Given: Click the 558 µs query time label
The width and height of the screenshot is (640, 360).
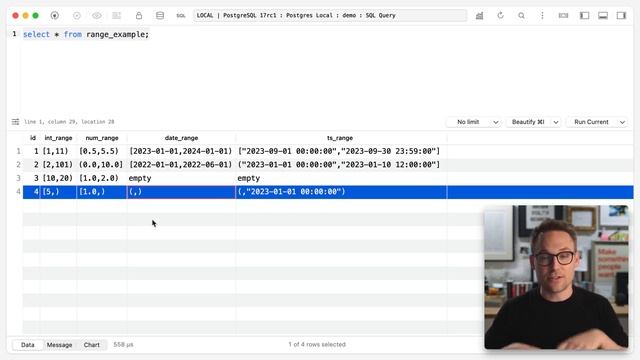Looking at the screenshot, I should click(123, 345).
